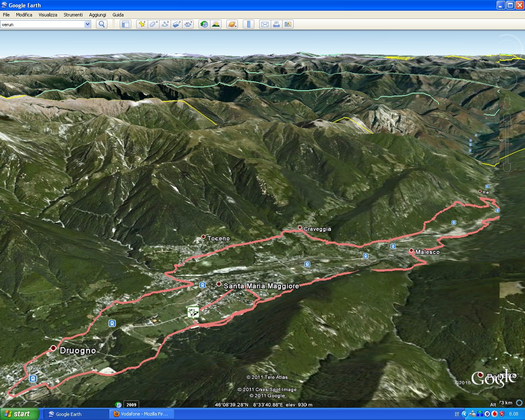The image size is (525, 420).
Task: Select the Add Image Overlay tool
Action: [x=176, y=24]
